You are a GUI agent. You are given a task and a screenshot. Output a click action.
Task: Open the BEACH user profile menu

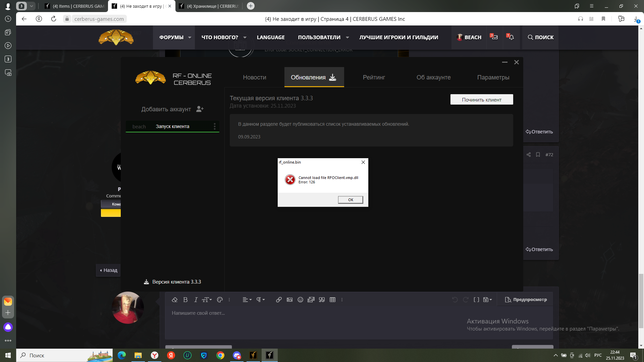click(469, 38)
